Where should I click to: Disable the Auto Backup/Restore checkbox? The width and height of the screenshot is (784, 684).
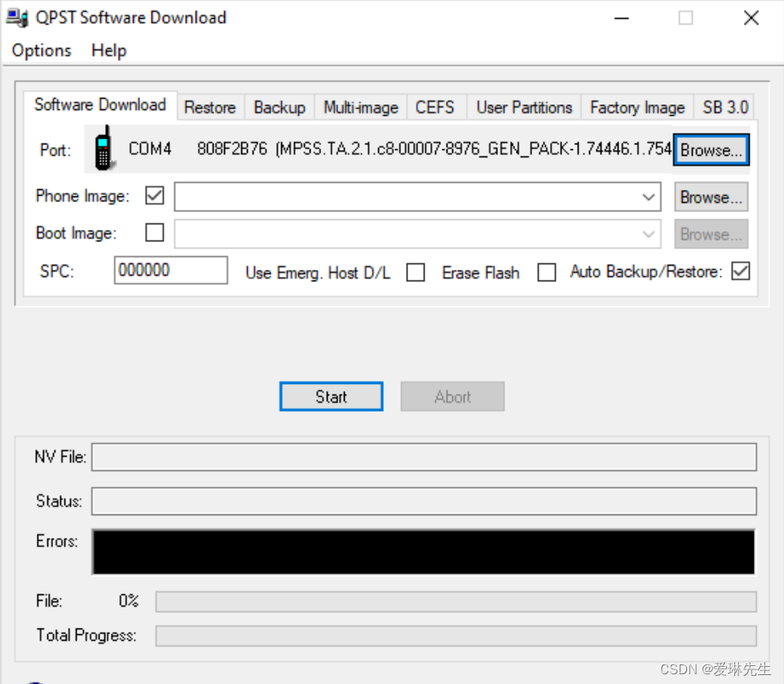[741, 271]
